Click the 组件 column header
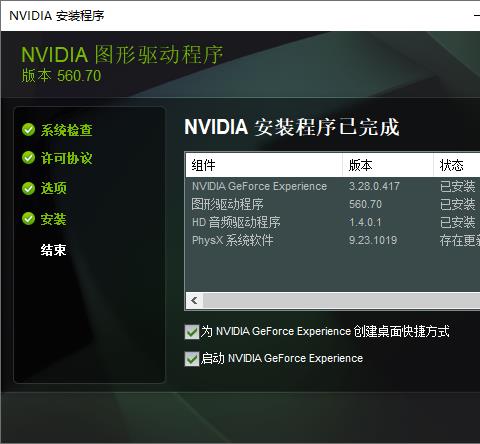Viewport: 480px width, 444px height. [x=264, y=165]
